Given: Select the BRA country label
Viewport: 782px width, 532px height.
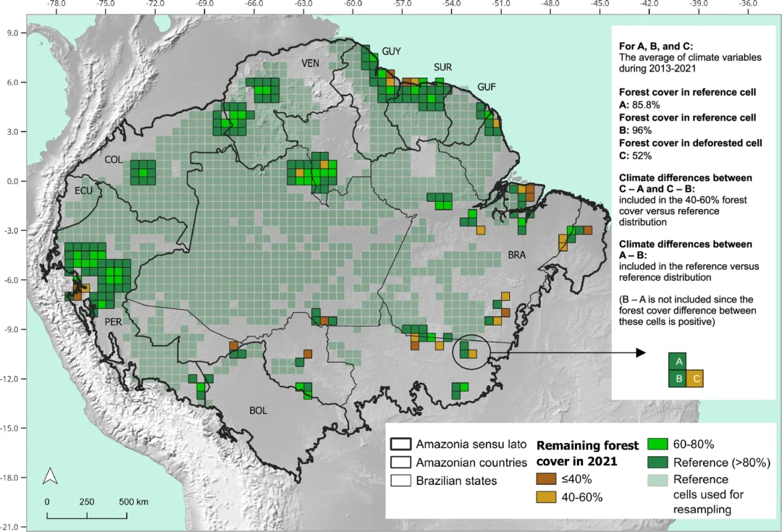Looking at the screenshot, I should [x=516, y=256].
